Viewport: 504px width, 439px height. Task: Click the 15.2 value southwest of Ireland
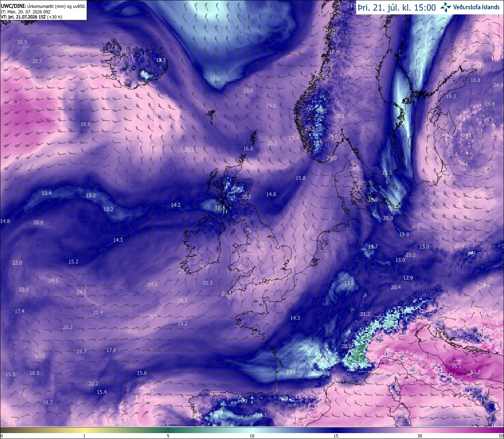click(73, 261)
